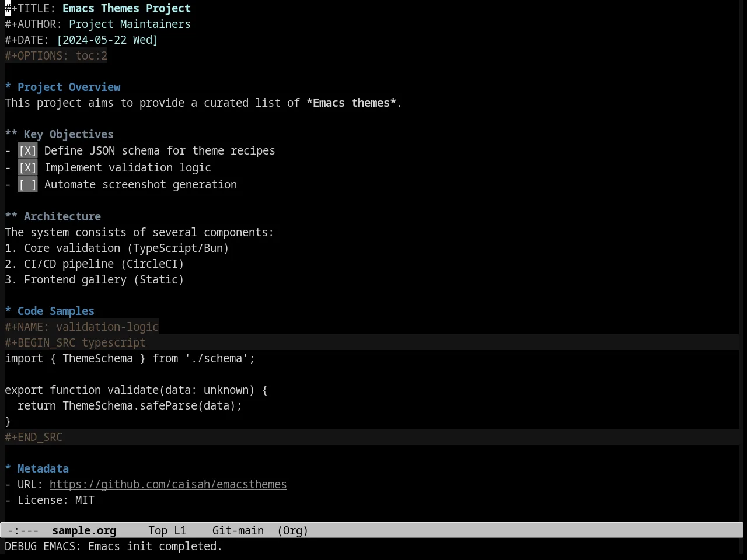Click the -:--- buffer status flags
Image resolution: width=747 pixels, height=560 pixels.
23,531
